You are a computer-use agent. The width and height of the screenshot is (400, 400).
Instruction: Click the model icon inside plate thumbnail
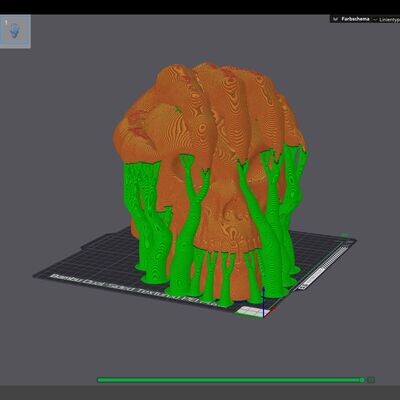[13, 31]
